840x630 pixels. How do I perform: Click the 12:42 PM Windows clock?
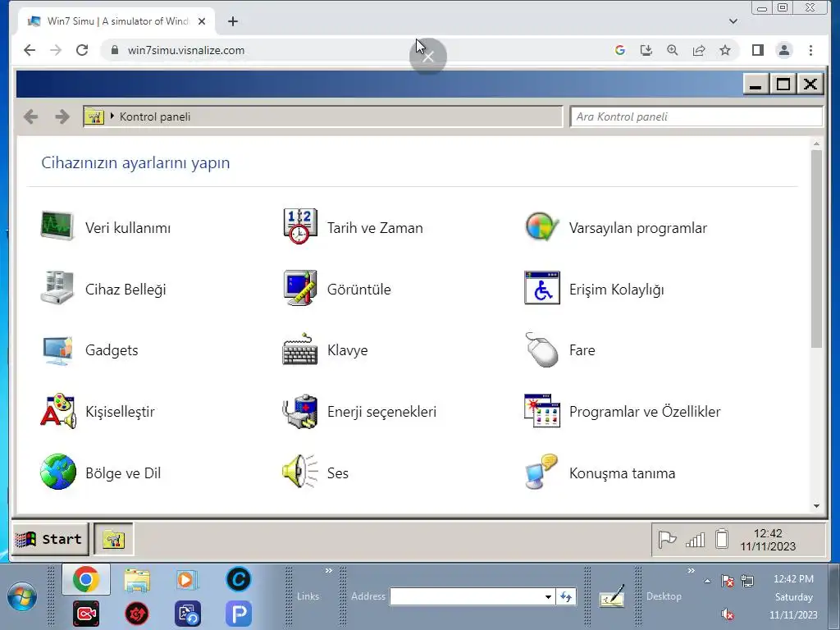(793, 579)
